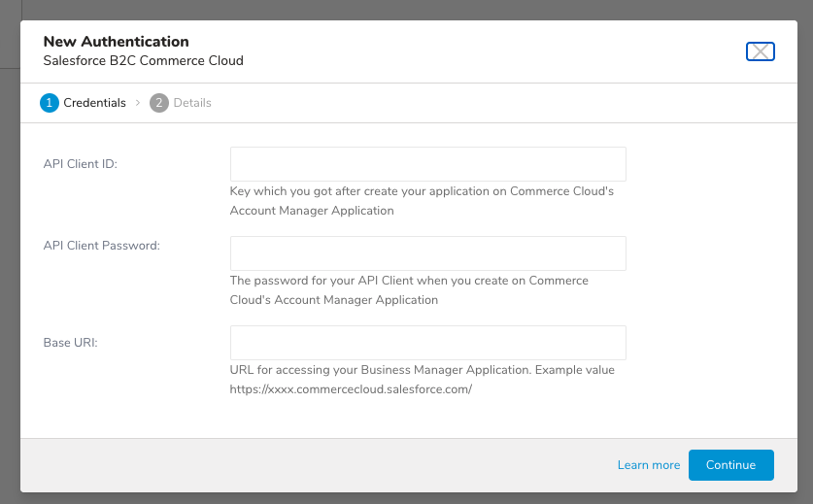Screen dimensions: 813x504
Task: Click into the API Client Password field
Action: pyautogui.click(x=427, y=253)
